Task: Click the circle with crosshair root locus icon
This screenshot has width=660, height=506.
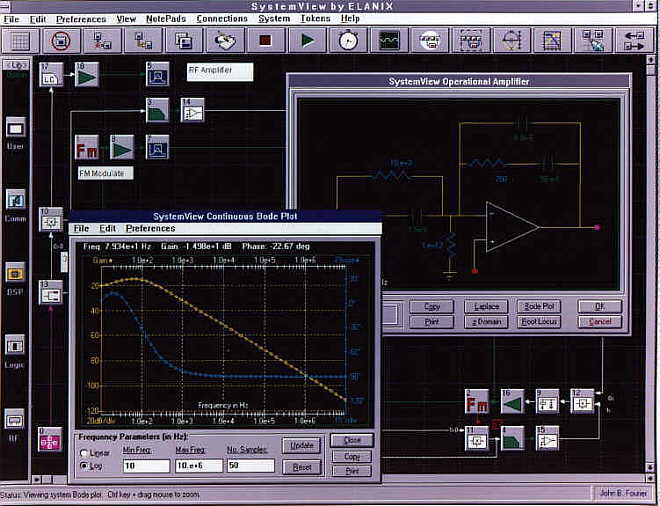Action: click(511, 41)
